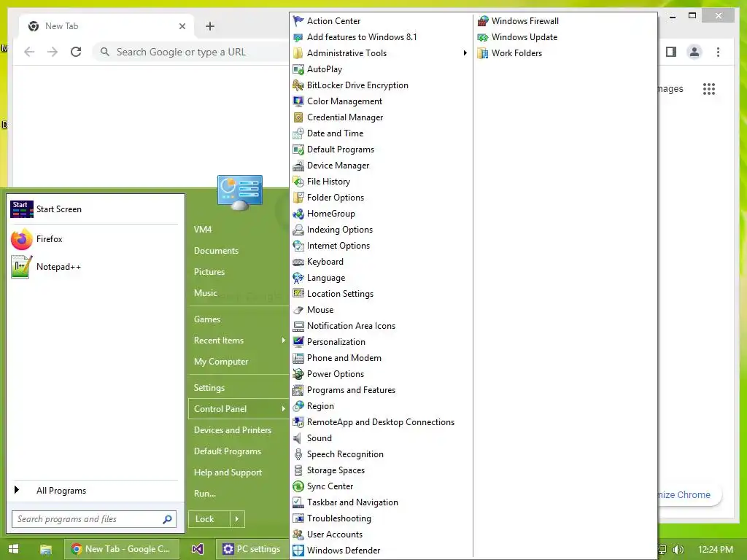Close the New Tab in Chrome
The width and height of the screenshot is (747, 560).
coord(182,26)
